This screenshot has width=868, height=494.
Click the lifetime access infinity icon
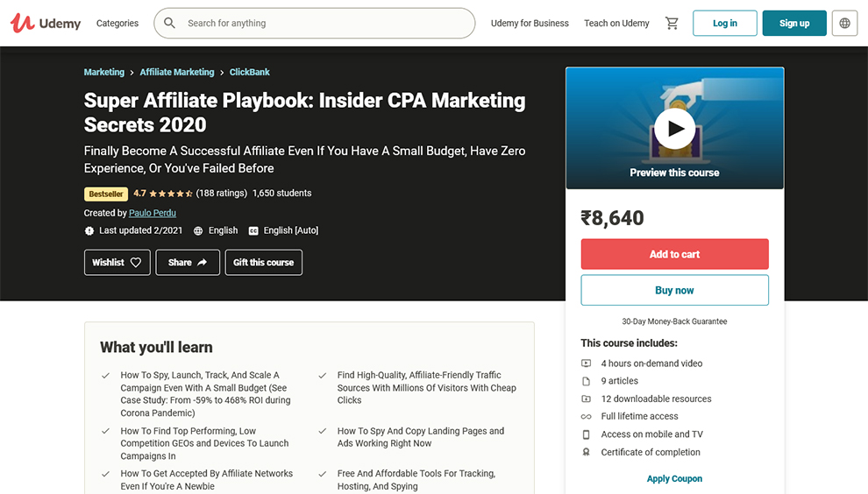click(x=586, y=417)
